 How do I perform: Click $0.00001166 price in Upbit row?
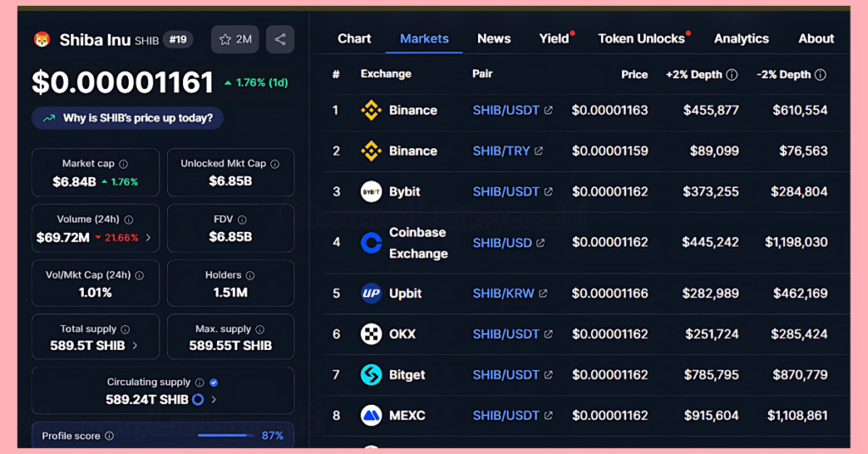609,294
